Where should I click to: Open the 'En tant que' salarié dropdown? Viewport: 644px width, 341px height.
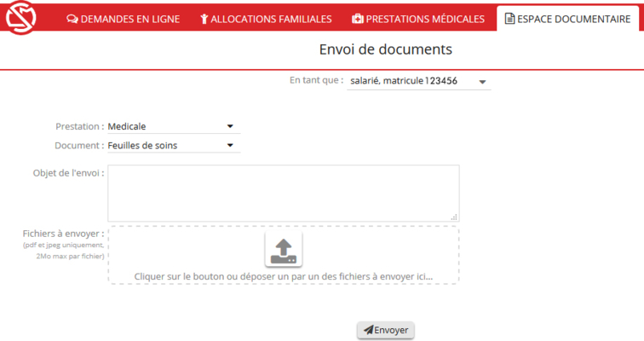click(x=417, y=81)
